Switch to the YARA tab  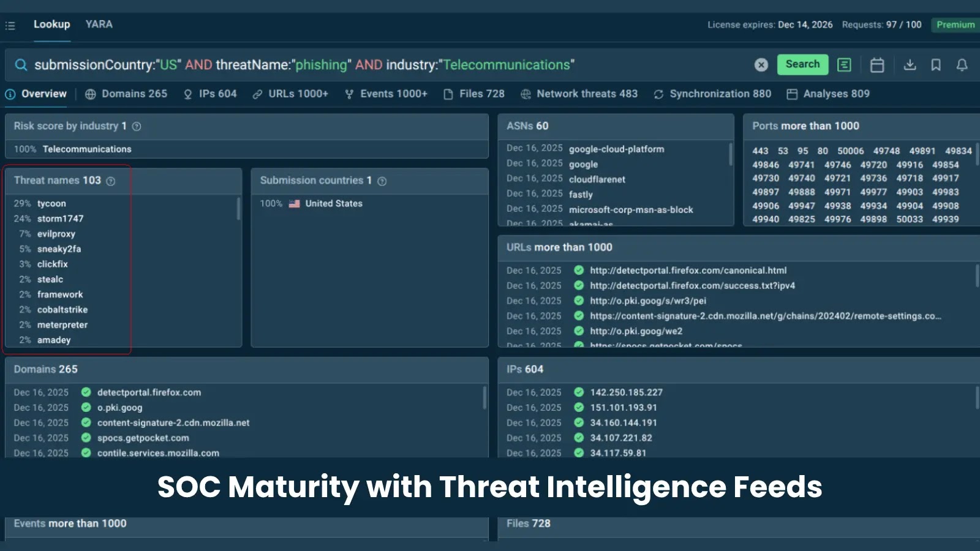(99, 24)
